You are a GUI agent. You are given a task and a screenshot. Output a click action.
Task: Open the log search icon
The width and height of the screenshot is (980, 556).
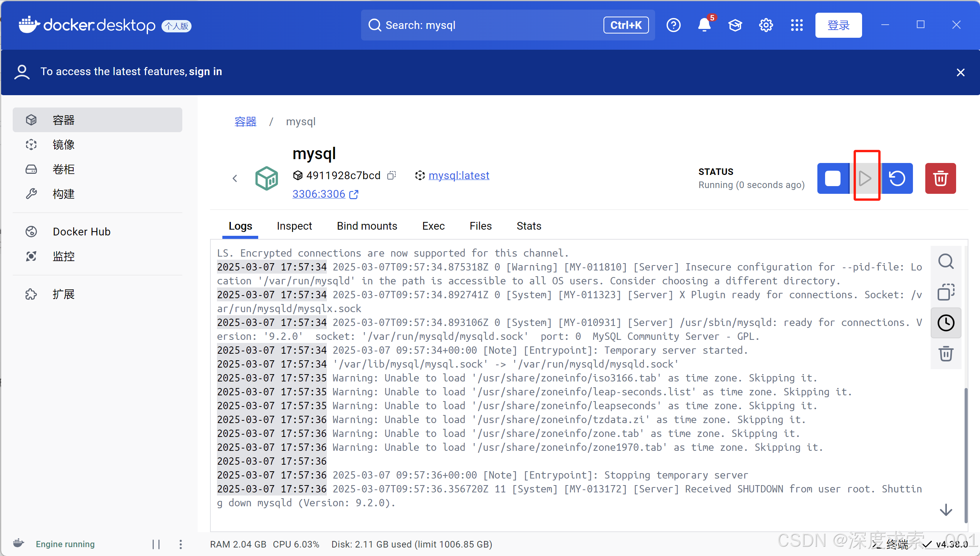(945, 261)
